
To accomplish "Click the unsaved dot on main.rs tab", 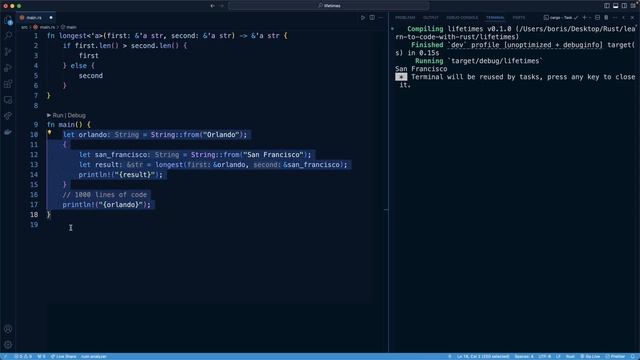I will pyautogui.click(x=51, y=18).
